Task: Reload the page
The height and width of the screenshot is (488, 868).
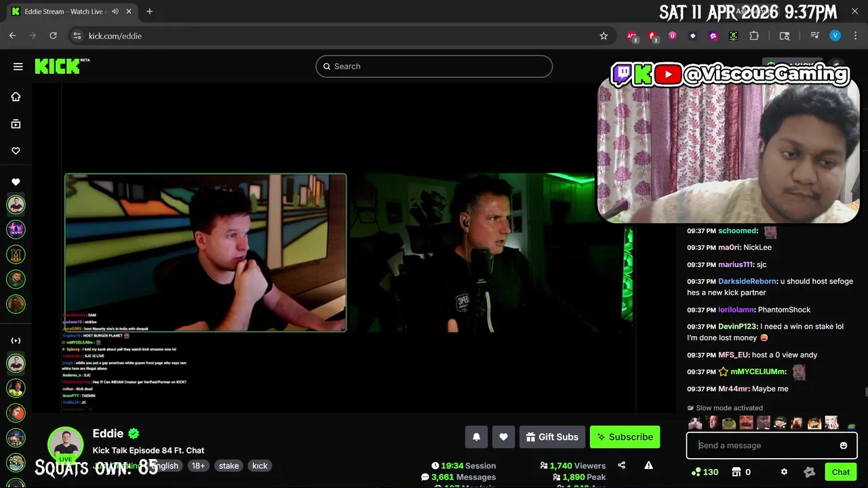Action: [x=53, y=36]
